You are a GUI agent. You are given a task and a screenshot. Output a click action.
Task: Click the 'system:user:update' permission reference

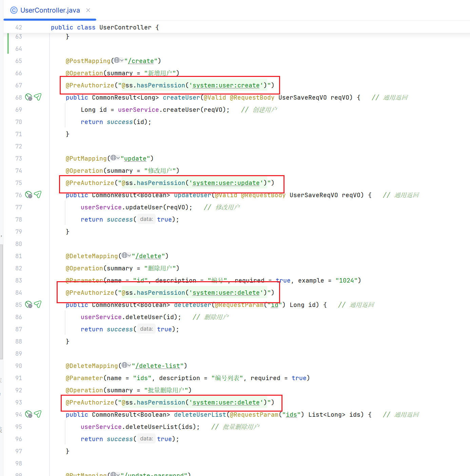pos(226,183)
